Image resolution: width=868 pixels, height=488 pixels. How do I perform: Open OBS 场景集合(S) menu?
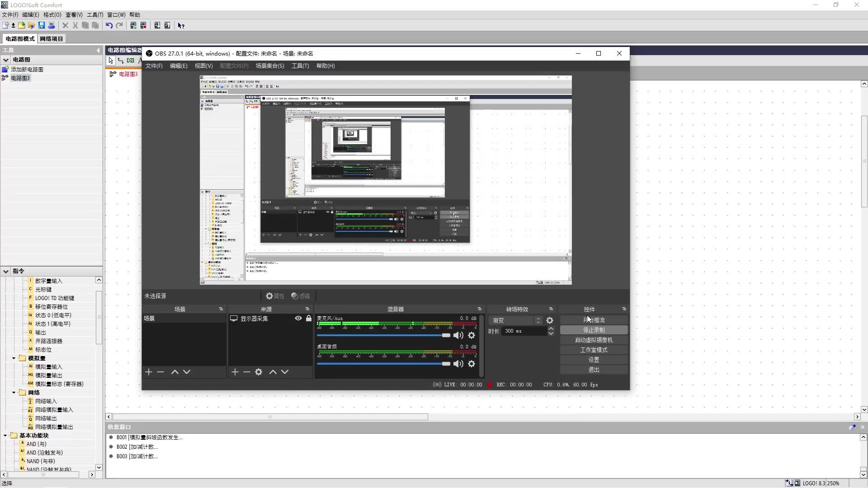click(270, 66)
